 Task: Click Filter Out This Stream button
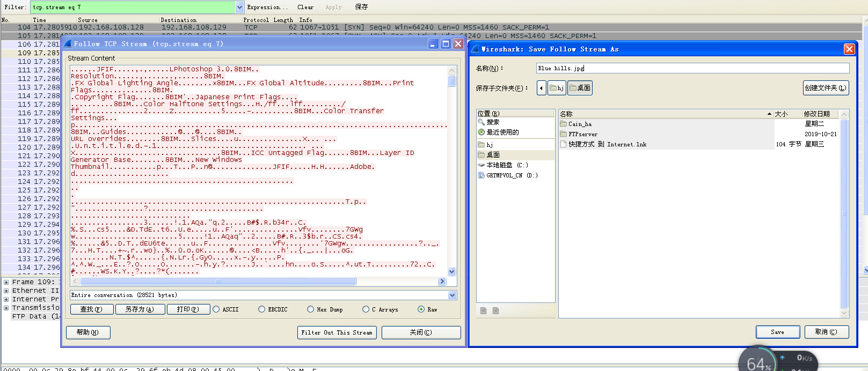[x=337, y=332]
